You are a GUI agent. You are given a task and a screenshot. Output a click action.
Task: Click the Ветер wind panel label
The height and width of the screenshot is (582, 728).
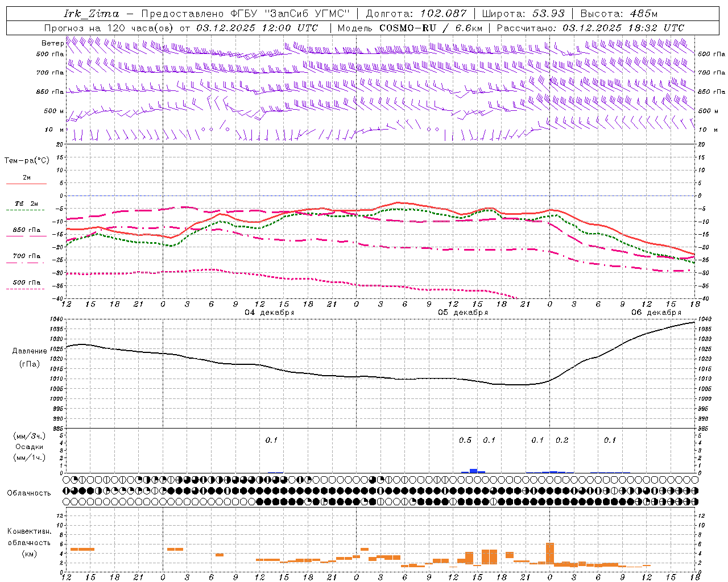[x=52, y=43]
